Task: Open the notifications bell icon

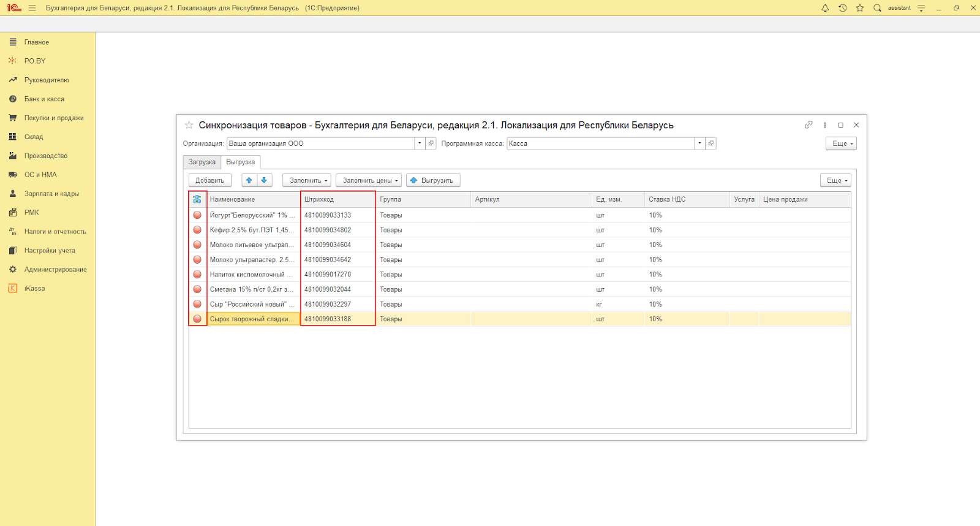Action: click(825, 8)
